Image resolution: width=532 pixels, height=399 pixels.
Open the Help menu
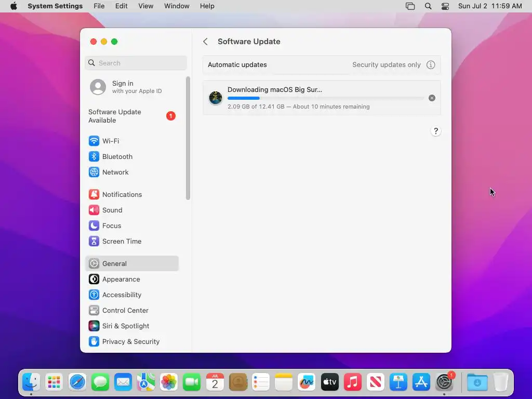[207, 6]
